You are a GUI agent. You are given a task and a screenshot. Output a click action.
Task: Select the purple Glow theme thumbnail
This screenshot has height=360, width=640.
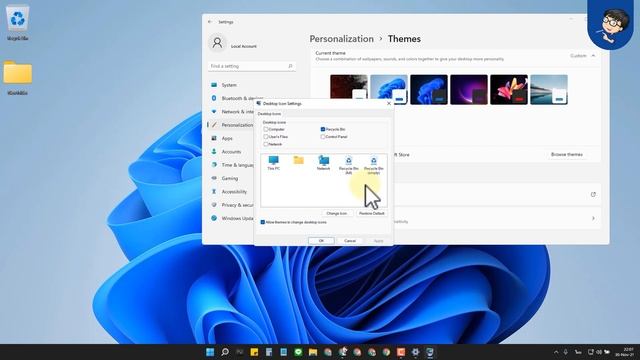pyautogui.click(x=469, y=89)
